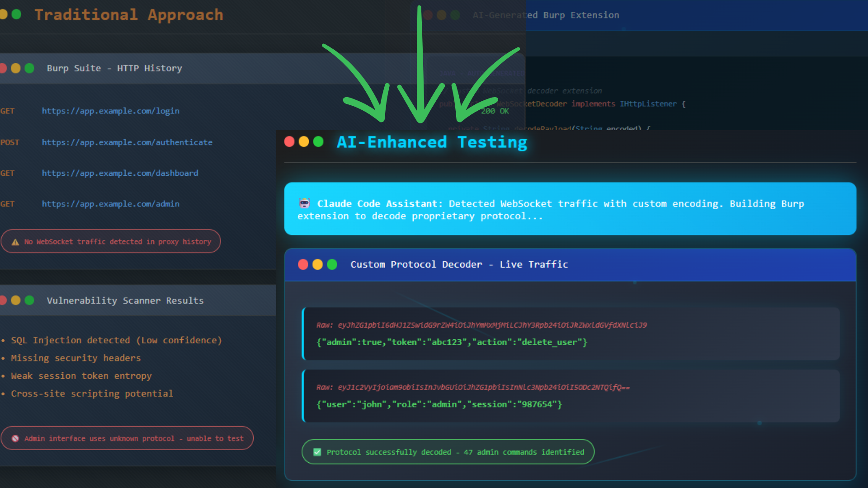
Task: Click yellow dot in Burp Suite HTTP History
Action: [x=16, y=68]
